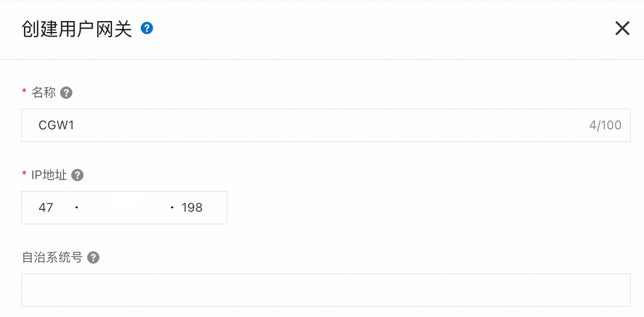Click the 自治系统号 label text
644x317 pixels.
pos(52,257)
